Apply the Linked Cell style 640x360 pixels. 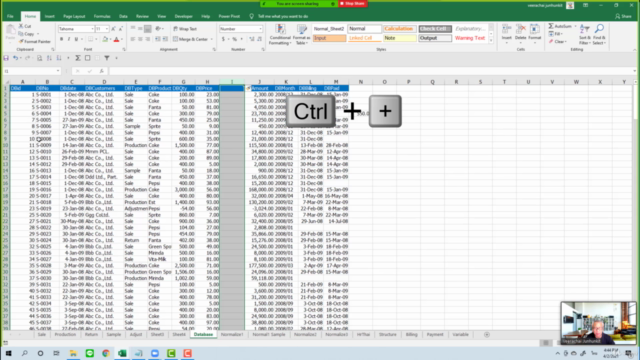point(364,38)
